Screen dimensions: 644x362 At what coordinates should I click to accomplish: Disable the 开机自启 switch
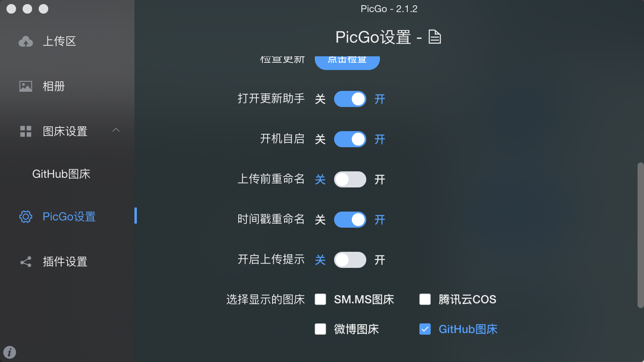click(350, 139)
